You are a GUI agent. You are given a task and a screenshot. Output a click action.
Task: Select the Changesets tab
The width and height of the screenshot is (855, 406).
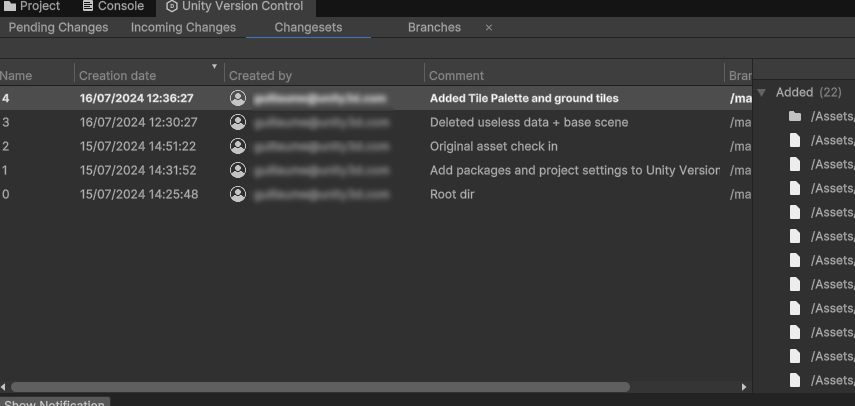(x=308, y=27)
